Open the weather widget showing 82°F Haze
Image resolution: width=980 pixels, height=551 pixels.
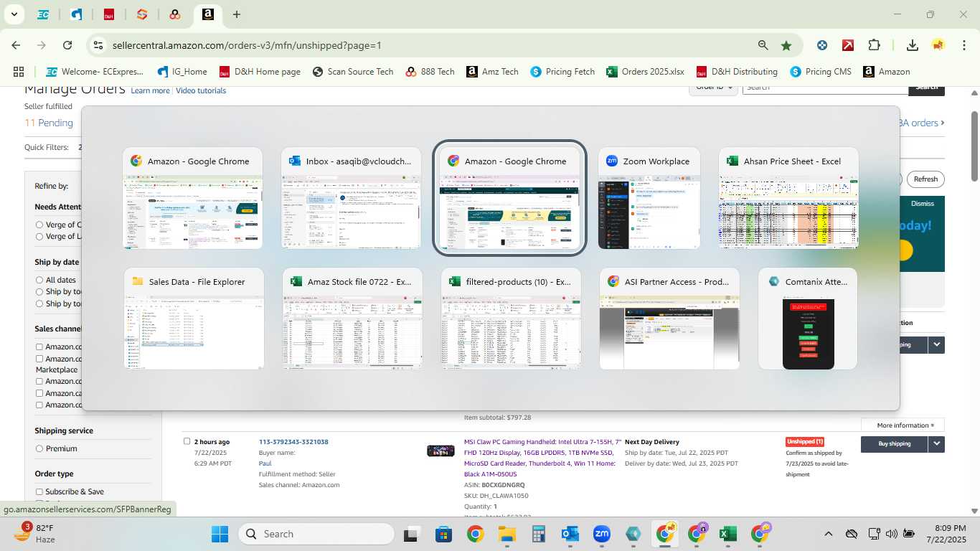coord(36,534)
